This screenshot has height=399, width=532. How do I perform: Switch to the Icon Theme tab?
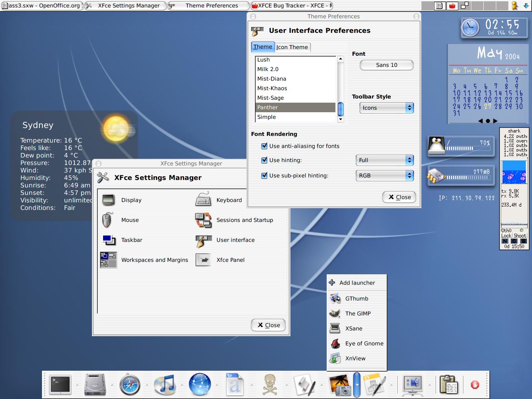tap(292, 47)
